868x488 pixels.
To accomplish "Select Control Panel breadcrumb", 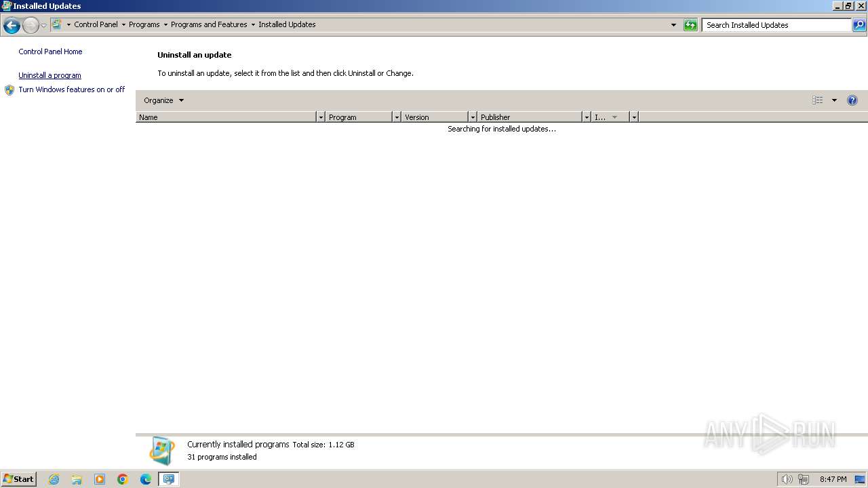I will 96,24.
